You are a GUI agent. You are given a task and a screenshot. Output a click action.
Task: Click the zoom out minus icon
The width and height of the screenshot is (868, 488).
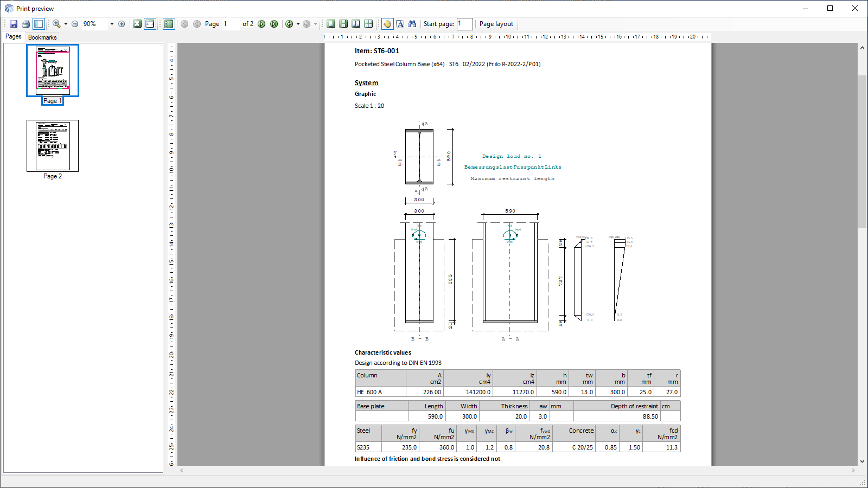pyautogui.click(x=75, y=24)
